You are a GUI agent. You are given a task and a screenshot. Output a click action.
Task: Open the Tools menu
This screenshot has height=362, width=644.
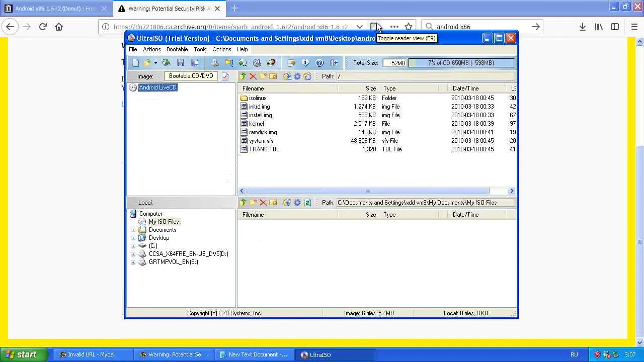tap(200, 49)
